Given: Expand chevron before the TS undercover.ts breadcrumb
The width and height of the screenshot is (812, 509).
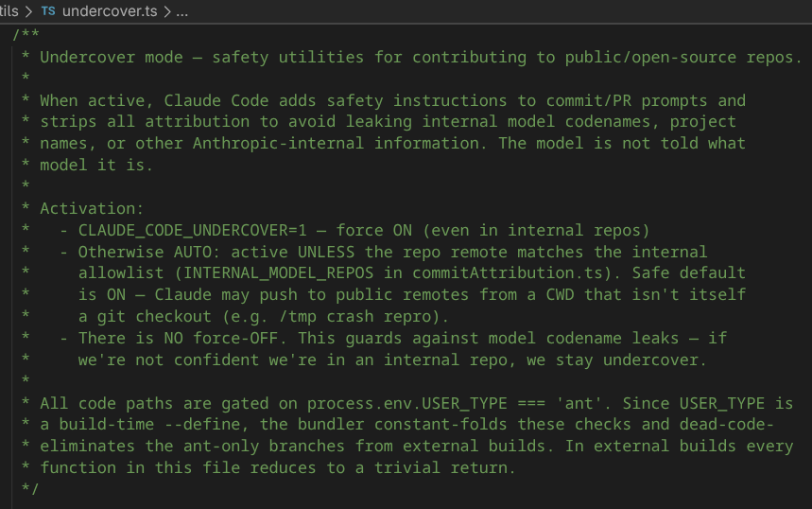Looking at the screenshot, I should coord(29,11).
